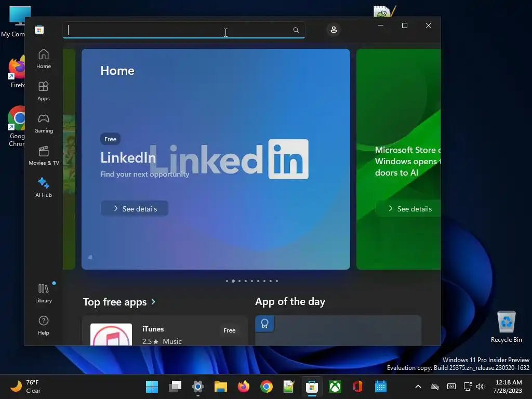Select Google Chrome desktop shortcut

pos(16,126)
